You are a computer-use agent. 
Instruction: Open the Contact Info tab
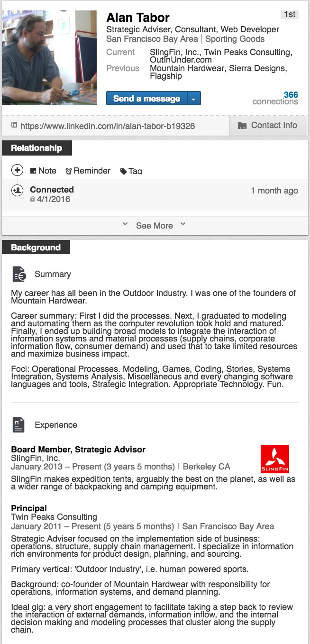click(268, 126)
